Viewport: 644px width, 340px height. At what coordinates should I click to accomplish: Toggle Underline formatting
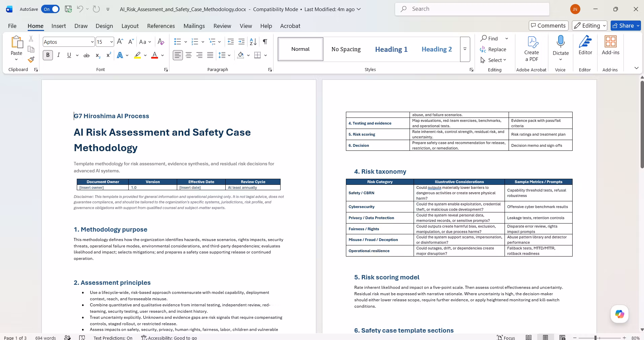pos(69,55)
